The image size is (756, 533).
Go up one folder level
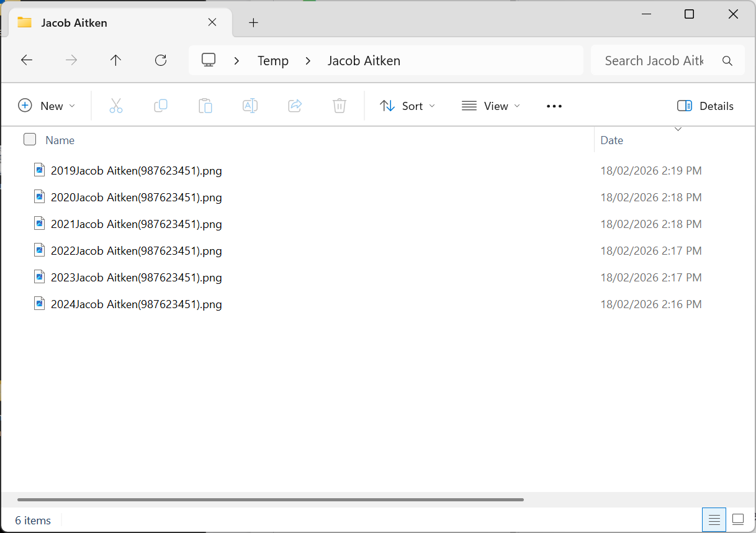(115, 60)
